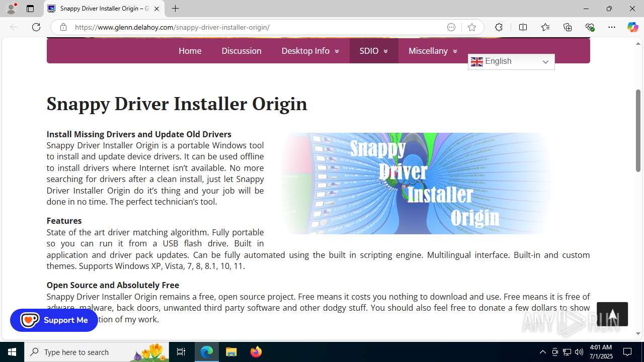Screen dimensions: 644x362
Task: Open the immersive reader icon in address bar
Action: 451,27
